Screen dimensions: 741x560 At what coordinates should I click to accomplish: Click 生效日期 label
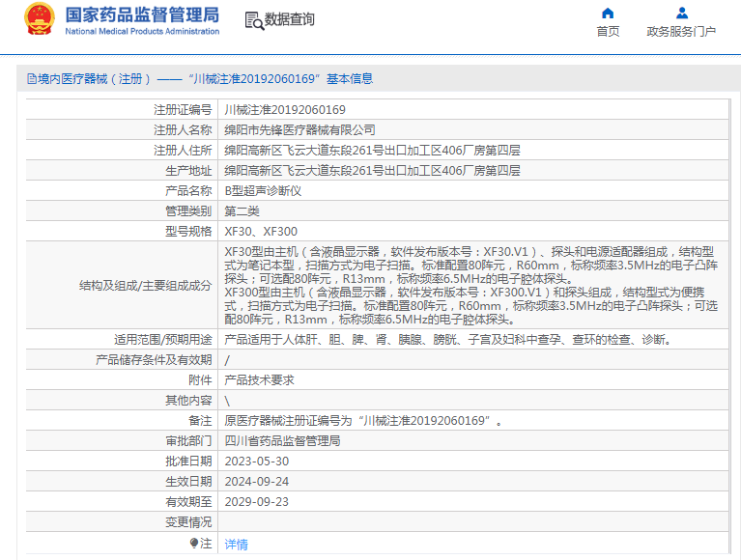coord(188,482)
